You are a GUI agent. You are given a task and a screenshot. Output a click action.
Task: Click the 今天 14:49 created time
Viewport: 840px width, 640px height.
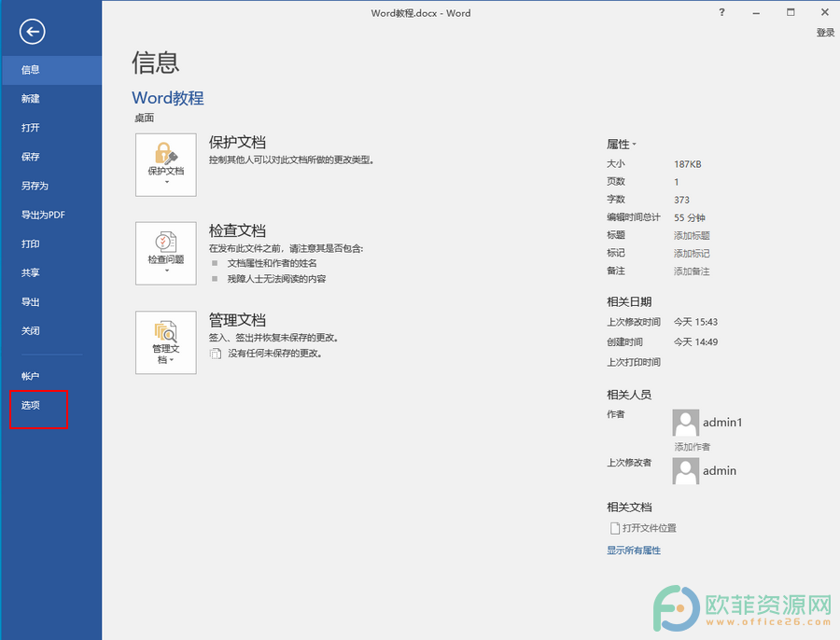(695, 341)
